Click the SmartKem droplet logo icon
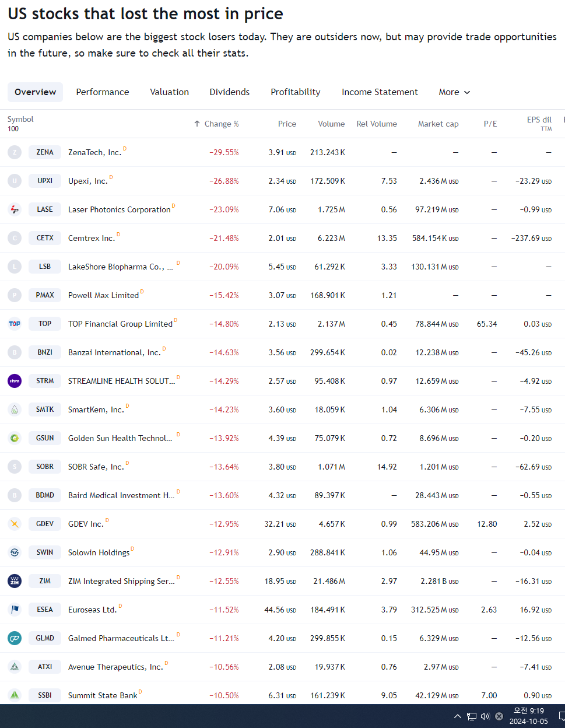The image size is (565, 728). [x=15, y=409]
